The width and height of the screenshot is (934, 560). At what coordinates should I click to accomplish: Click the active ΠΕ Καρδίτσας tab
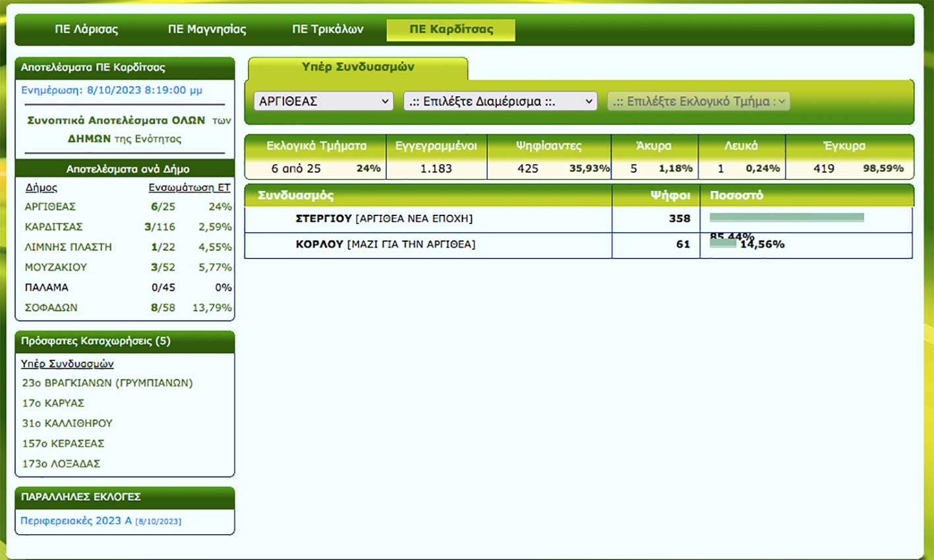point(451,30)
